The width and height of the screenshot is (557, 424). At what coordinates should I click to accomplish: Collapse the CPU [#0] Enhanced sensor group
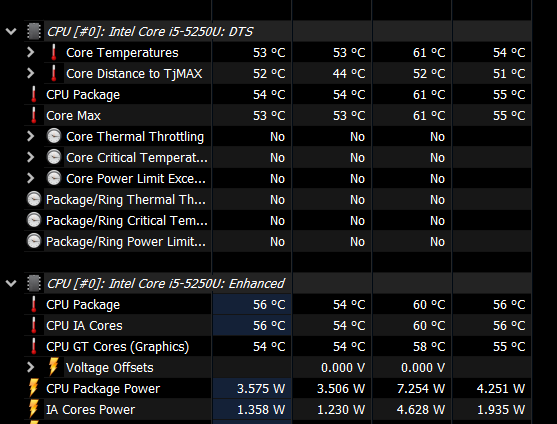[11, 283]
